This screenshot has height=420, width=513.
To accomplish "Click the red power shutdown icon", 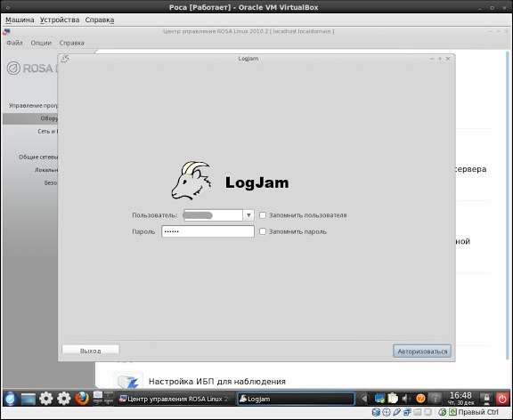I will coord(502,399).
